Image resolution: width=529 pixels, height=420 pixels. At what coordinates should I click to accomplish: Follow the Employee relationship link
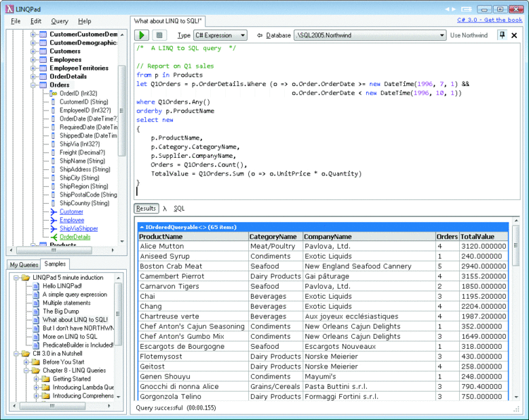click(72, 220)
